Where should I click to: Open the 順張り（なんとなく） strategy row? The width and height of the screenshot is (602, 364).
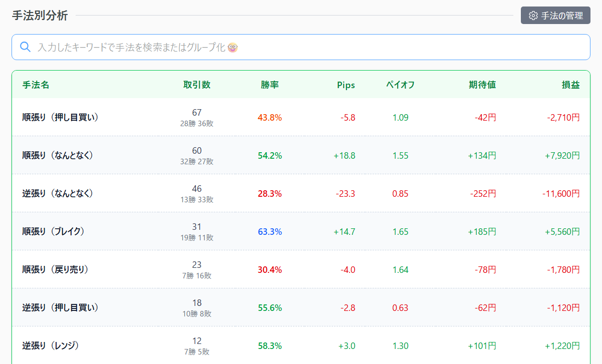point(58,155)
